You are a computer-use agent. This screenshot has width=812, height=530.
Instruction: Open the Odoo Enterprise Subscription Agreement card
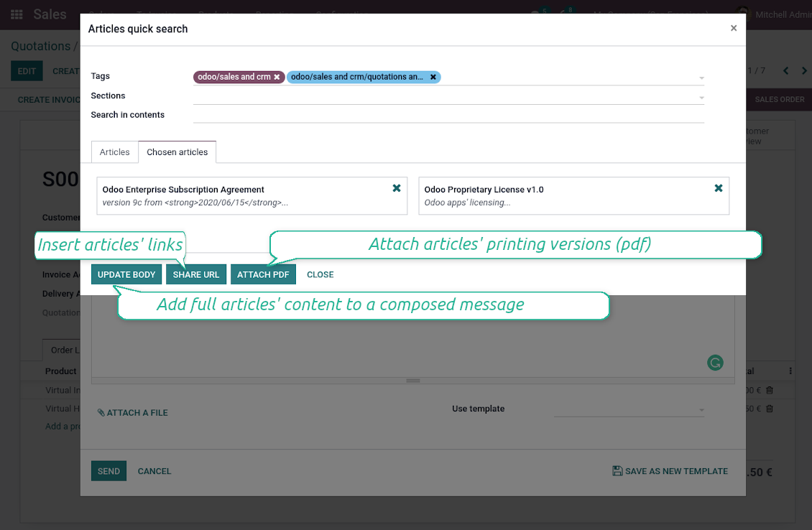(252, 195)
